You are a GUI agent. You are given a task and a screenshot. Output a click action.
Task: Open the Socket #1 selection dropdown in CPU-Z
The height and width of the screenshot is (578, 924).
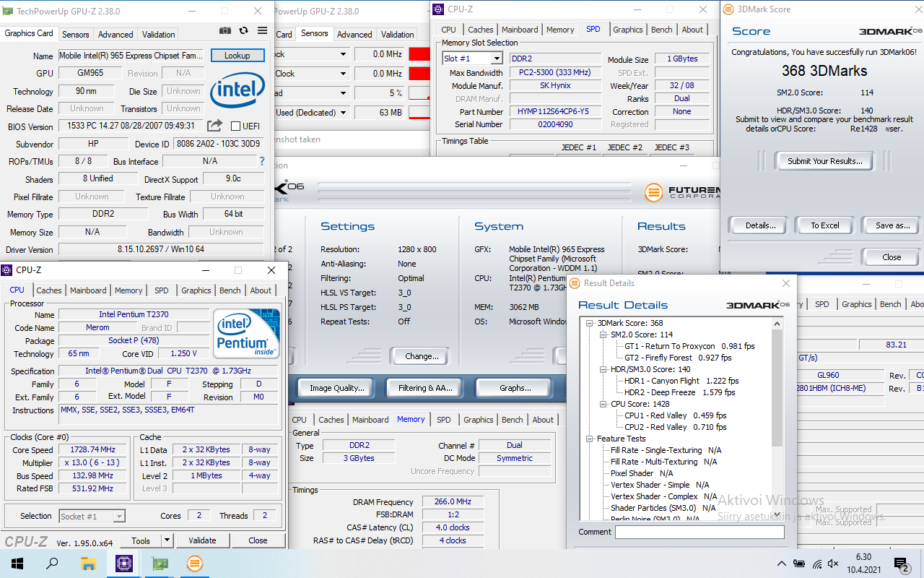tap(119, 516)
